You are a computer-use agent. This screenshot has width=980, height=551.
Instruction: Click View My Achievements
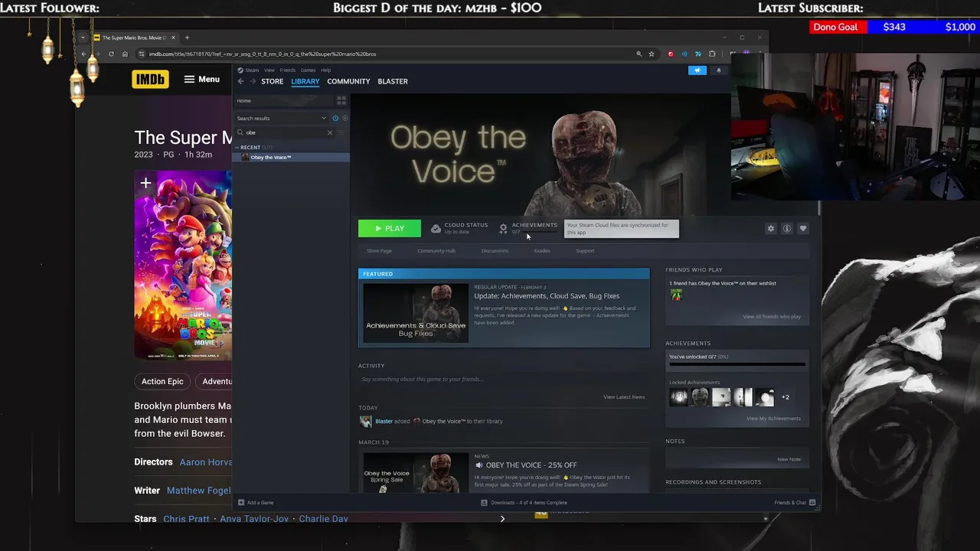pyautogui.click(x=773, y=419)
